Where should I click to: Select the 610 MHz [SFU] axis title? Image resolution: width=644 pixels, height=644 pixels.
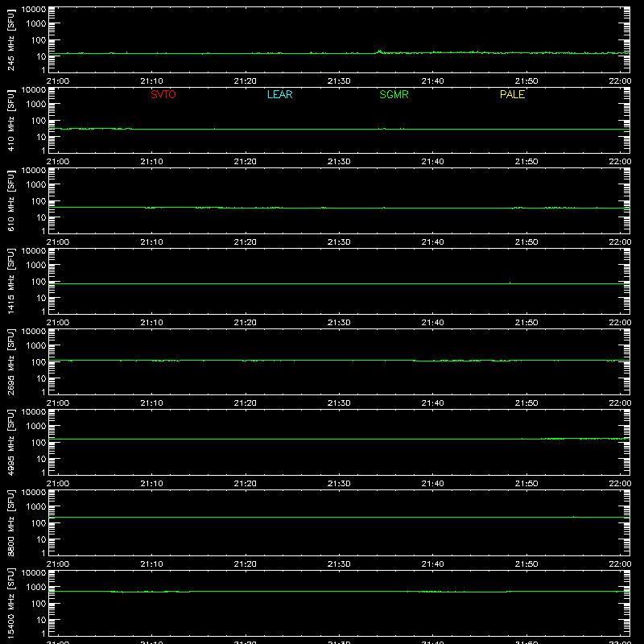11,200
